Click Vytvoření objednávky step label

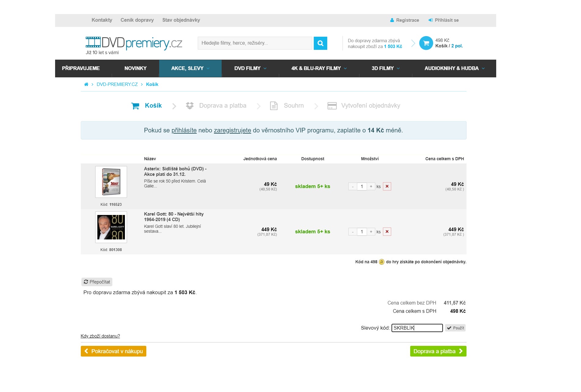click(370, 106)
